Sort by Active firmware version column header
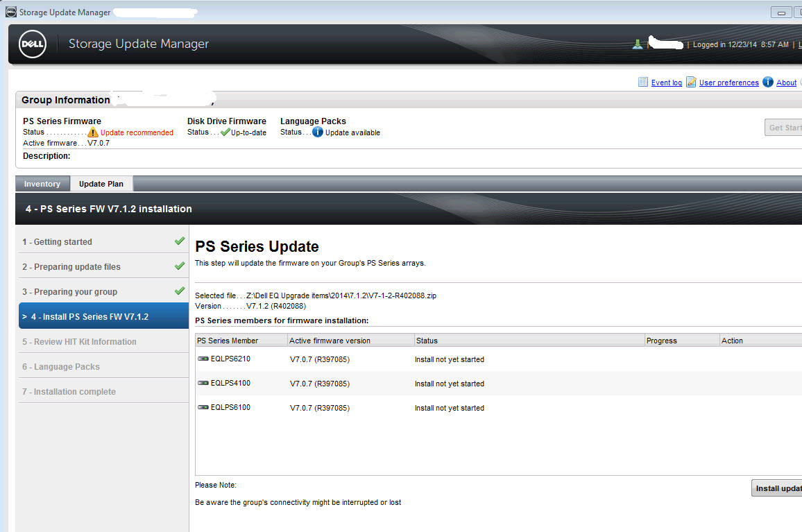This screenshot has height=532, width=802. click(x=351, y=341)
